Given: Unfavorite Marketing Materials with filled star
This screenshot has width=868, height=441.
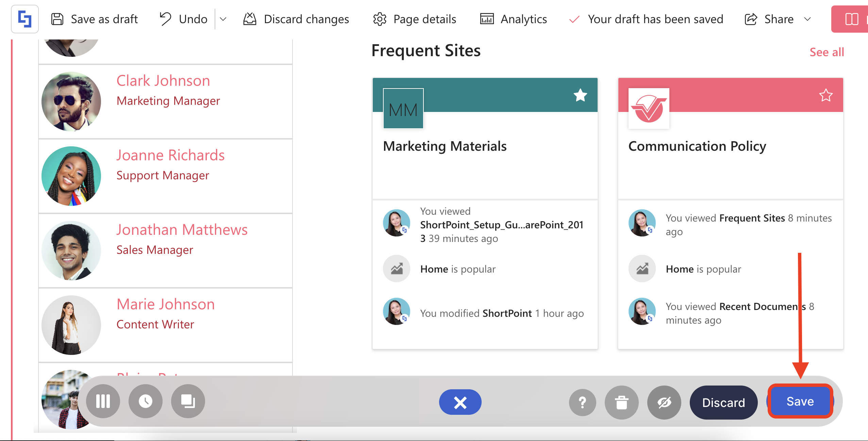Looking at the screenshot, I should 580,95.
